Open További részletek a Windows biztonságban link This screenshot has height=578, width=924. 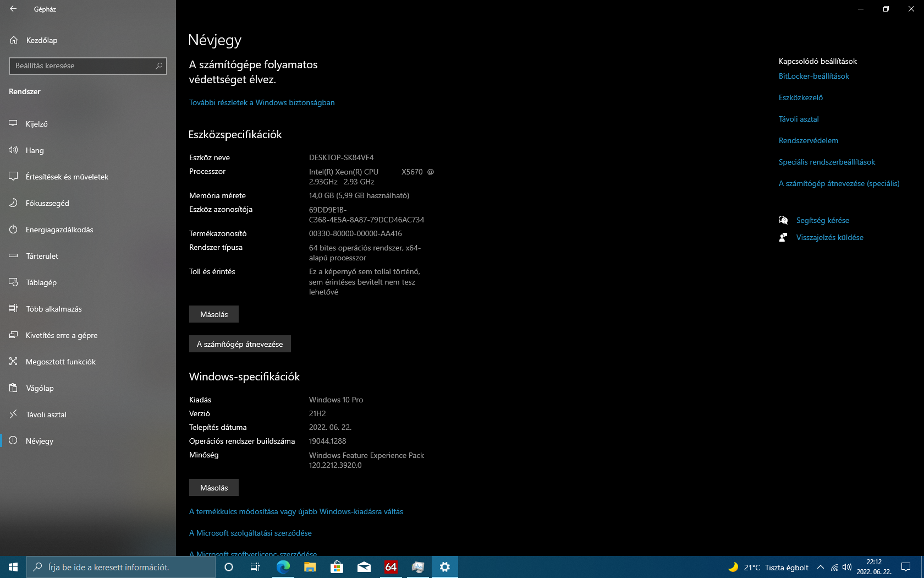262,102
